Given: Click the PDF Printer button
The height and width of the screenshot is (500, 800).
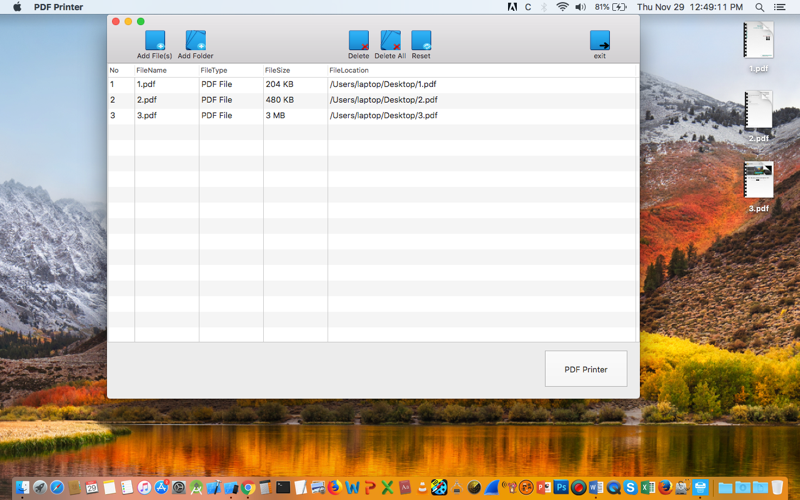Looking at the screenshot, I should coord(586,369).
